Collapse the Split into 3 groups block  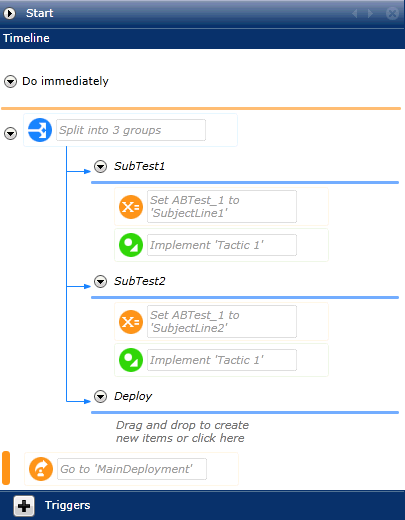[x=10, y=133]
